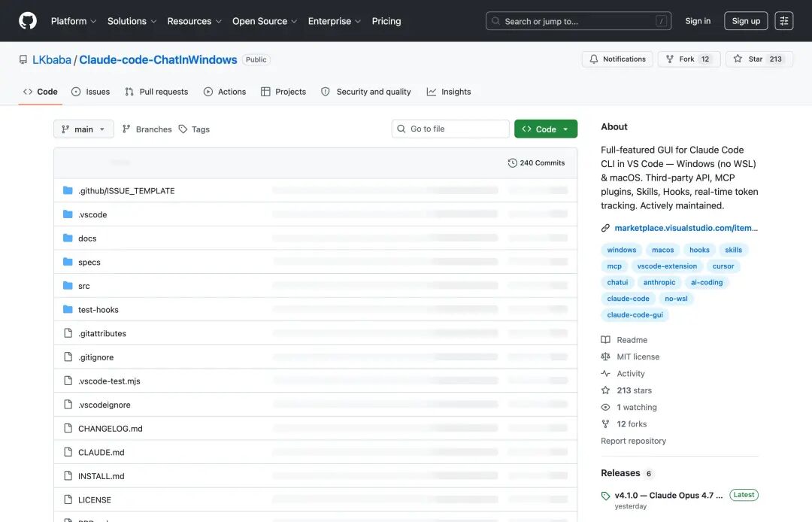Open the Pricing page

pyautogui.click(x=386, y=21)
